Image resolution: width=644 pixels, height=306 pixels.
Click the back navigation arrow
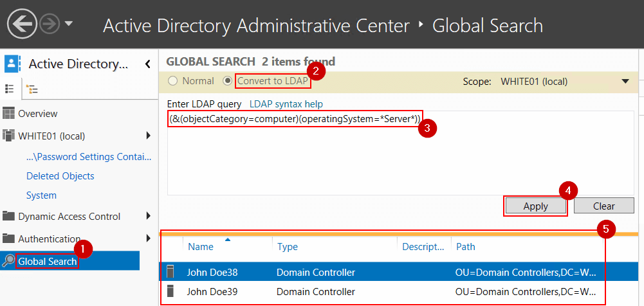coord(22,24)
